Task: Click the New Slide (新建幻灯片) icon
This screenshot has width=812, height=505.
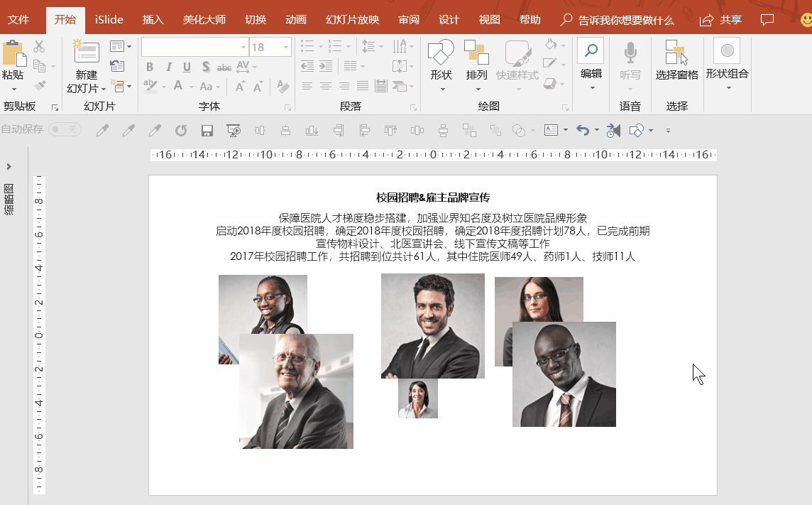Action: click(x=86, y=53)
